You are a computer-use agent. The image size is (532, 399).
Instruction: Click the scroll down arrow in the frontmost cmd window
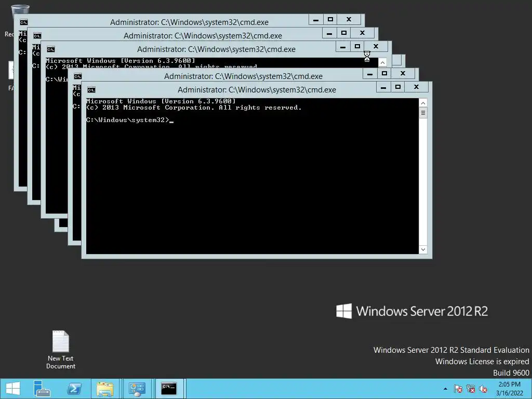click(x=423, y=249)
